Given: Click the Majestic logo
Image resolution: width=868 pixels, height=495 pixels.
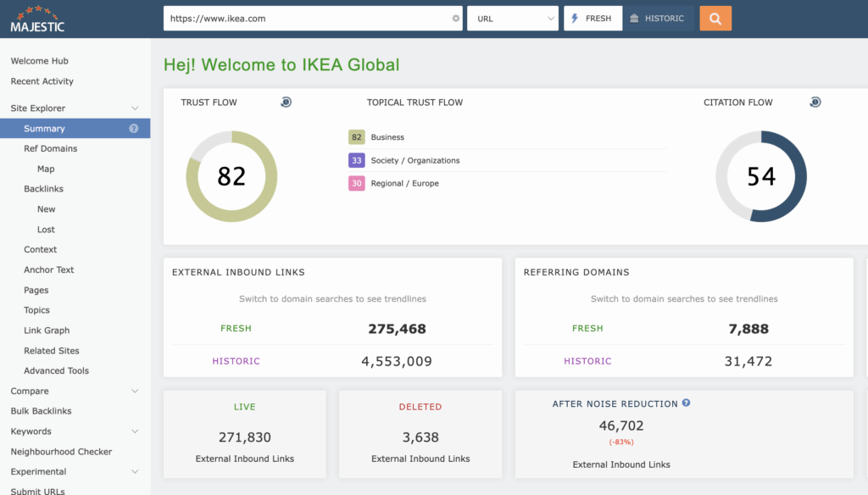Looking at the screenshot, I should 37,19.
